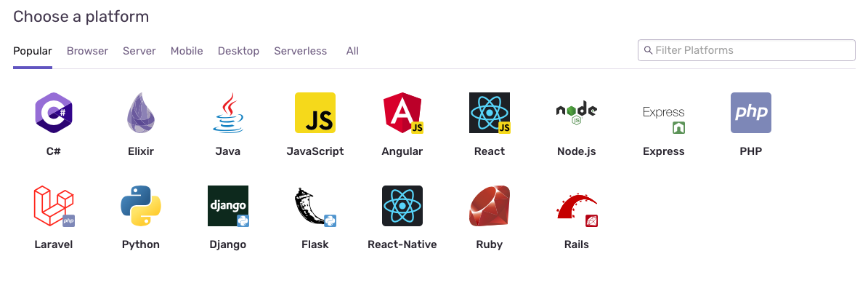Select the JavaScript platform icon

[x=315, y=113]
